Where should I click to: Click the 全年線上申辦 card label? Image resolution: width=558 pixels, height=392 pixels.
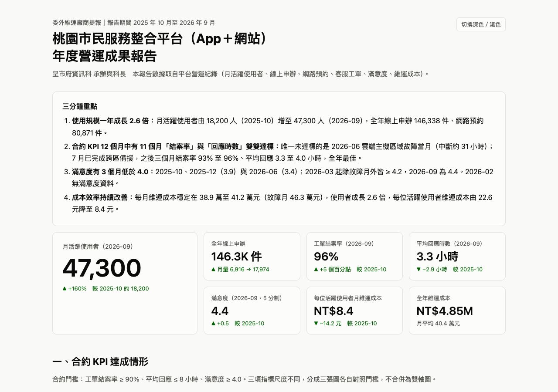(x=228, y=244)
